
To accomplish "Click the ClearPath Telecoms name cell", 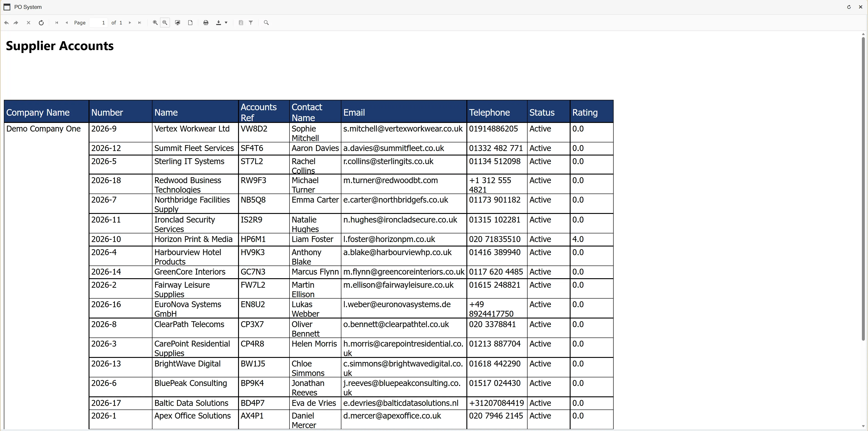I will click(195, 328).
